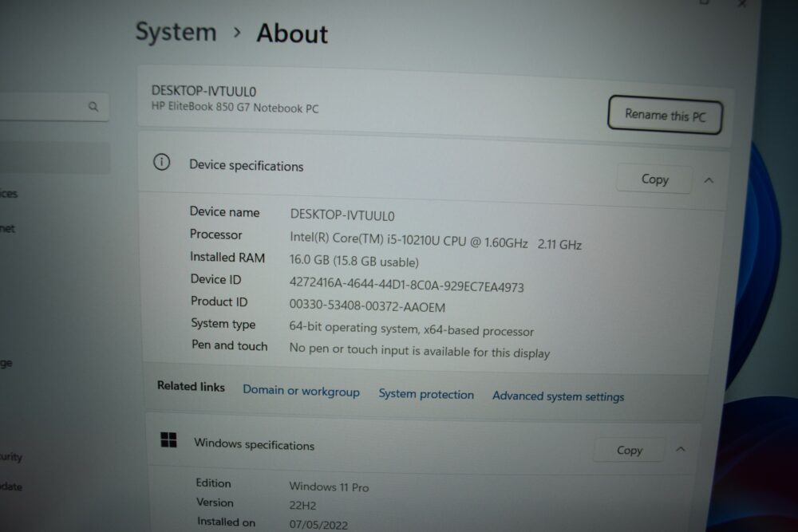
Task: Click the Processor label
Action: pos(215,234)
